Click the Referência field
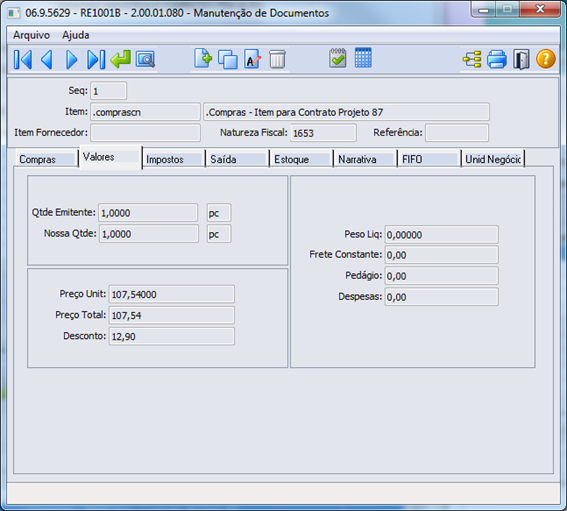 pos(457,133)
